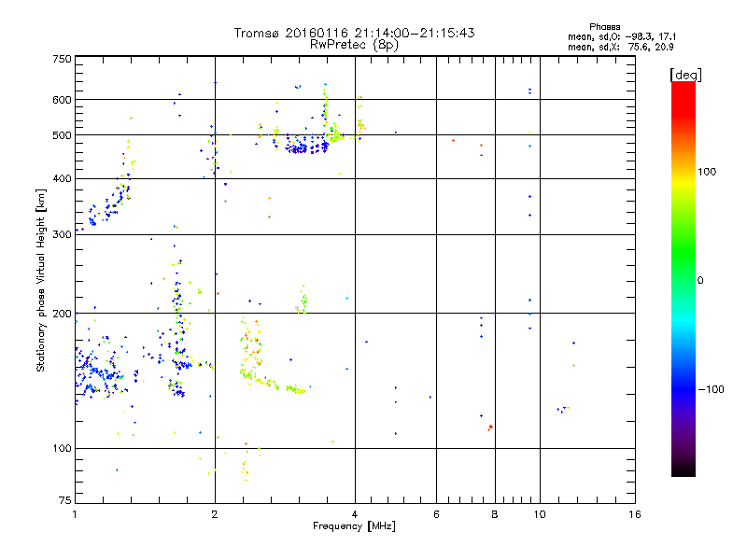The height and width of the screenshot is (560, 747).
Task: Click the "Stationary phase Virtual Height [km]" axis title
Action: pyautogui.click(x=40, y=280)
